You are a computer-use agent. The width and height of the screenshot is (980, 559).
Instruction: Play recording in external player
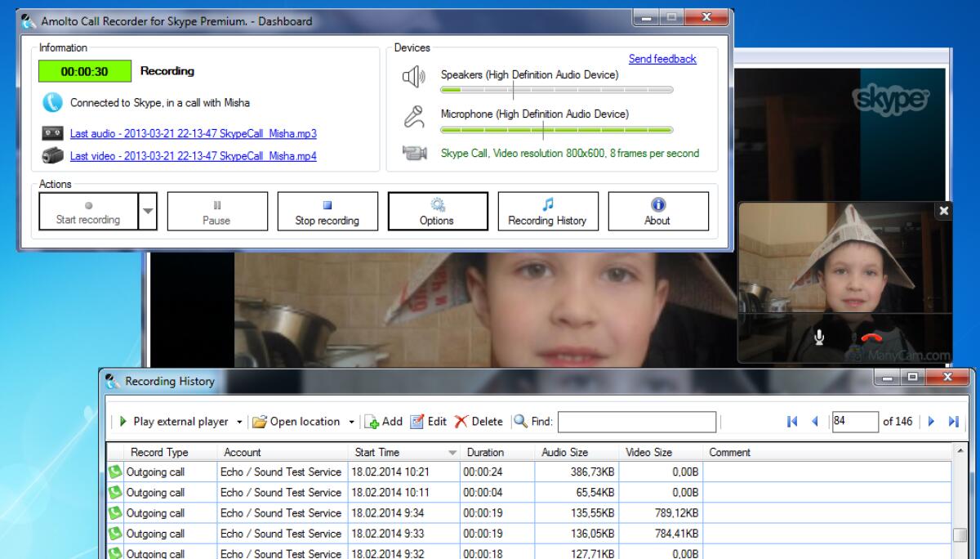[x=174, y=422]
